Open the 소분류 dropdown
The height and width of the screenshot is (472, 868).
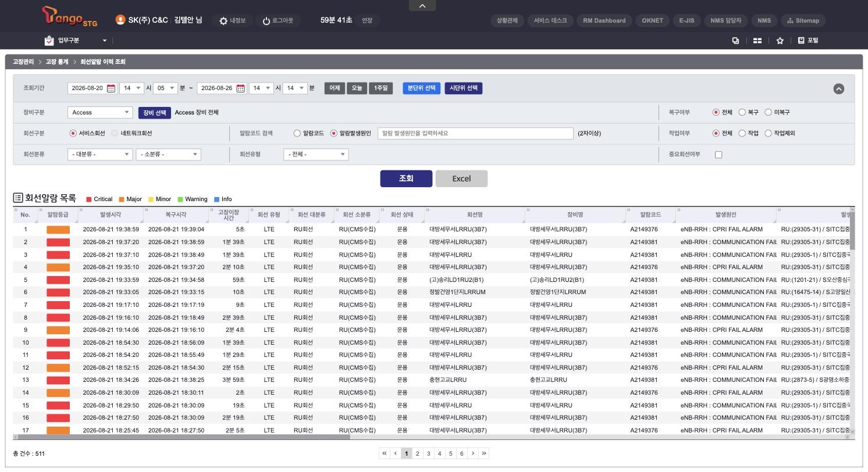pyautogui.click(x=168, y=154)
